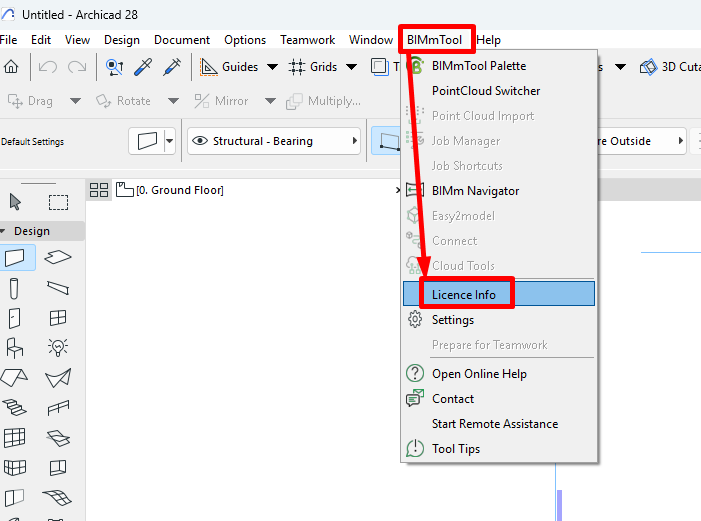
Task: Choose the Door tool icon
Action: [14, 318]
